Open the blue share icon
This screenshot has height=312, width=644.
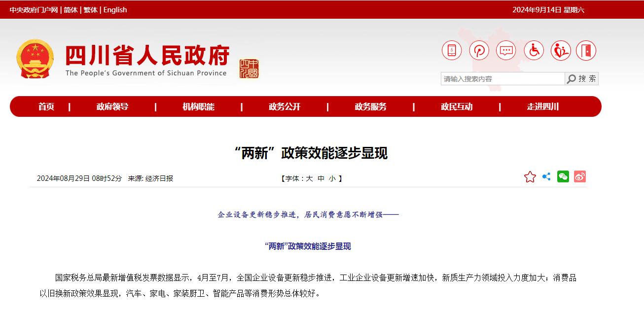click(x=545, y=176)
